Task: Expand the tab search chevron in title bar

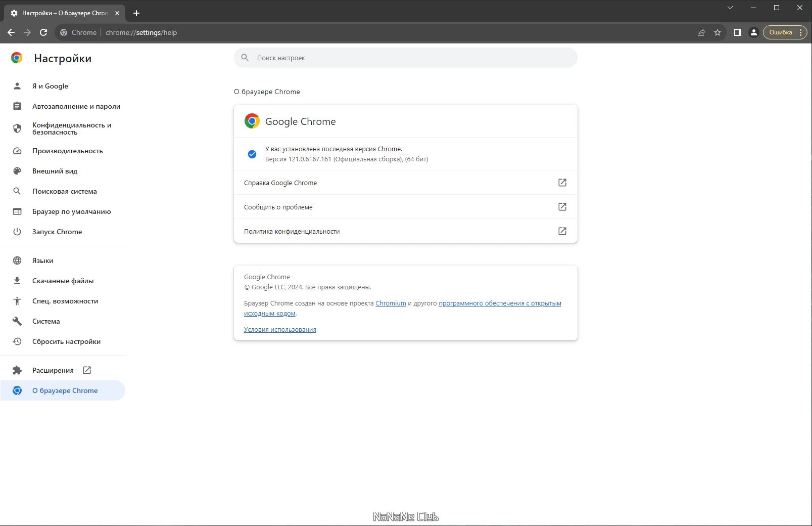Action: (x=730, y=8)
